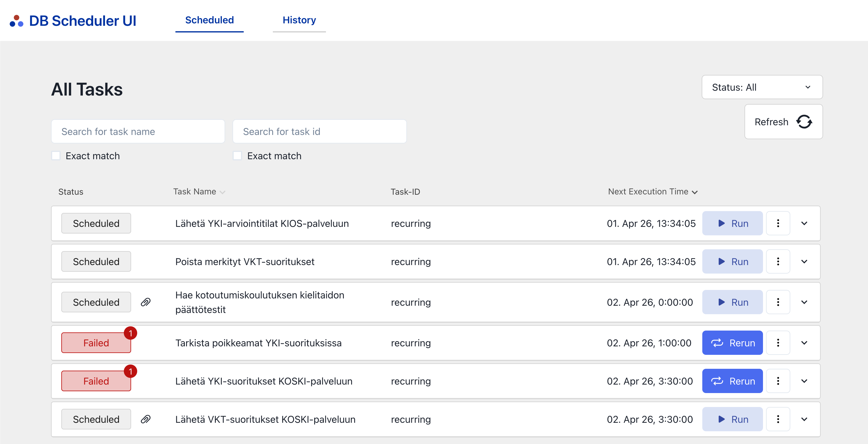
Task: Enable Exact match for task id search
Action: [x=238, y=156]
